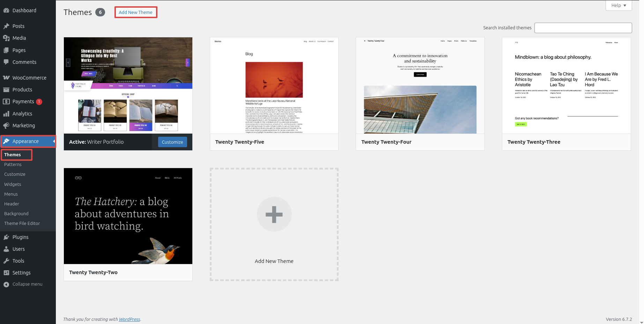
Task: Open the Help dropdown tab
Action: click(619, 5)
